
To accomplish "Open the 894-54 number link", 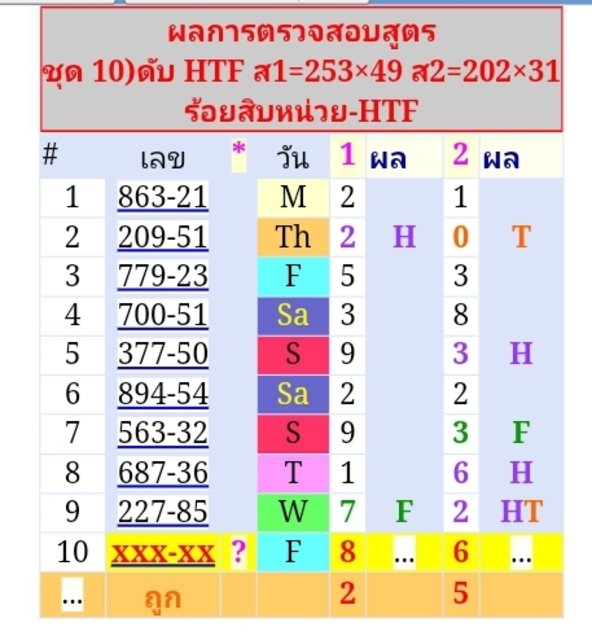I will click(163, 394).
